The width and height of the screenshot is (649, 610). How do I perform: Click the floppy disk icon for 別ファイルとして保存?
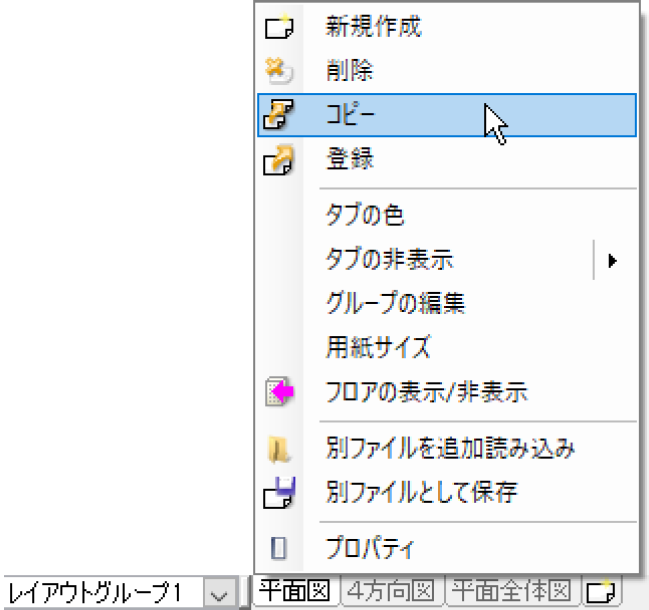point(279,492)
